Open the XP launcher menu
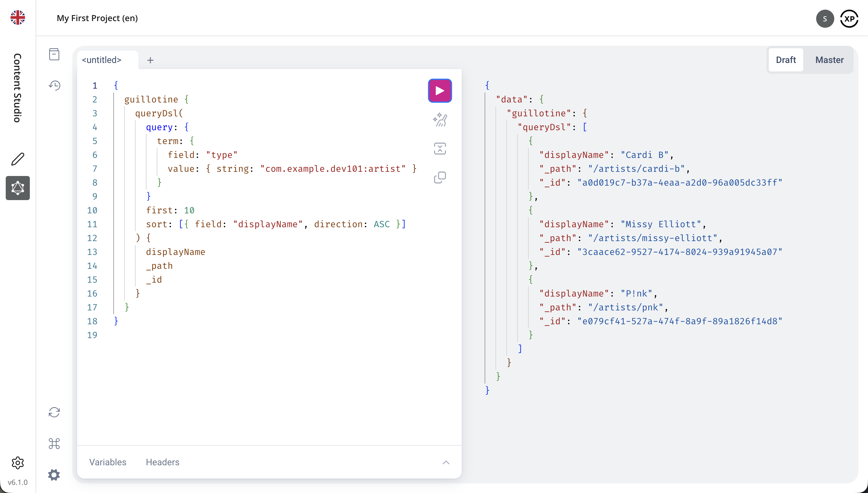Image resolution: width=868 pixels, height=493 pixels. click(849, 19)
